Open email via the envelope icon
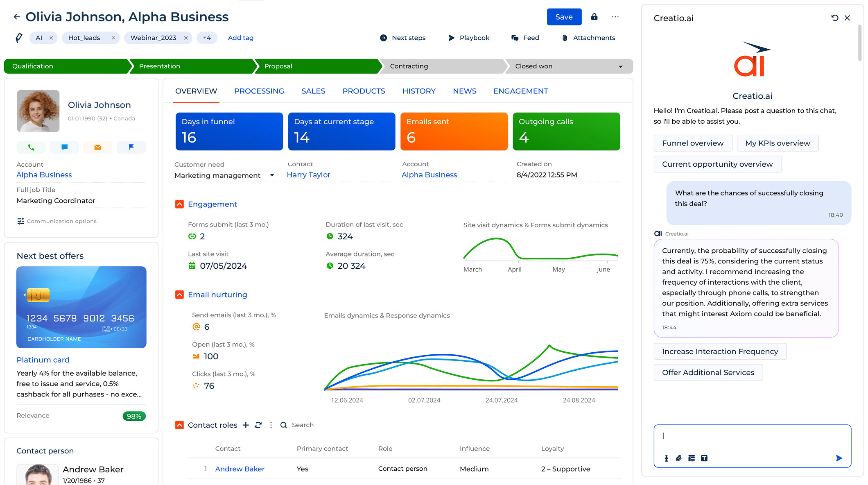 tap(98, 147)
